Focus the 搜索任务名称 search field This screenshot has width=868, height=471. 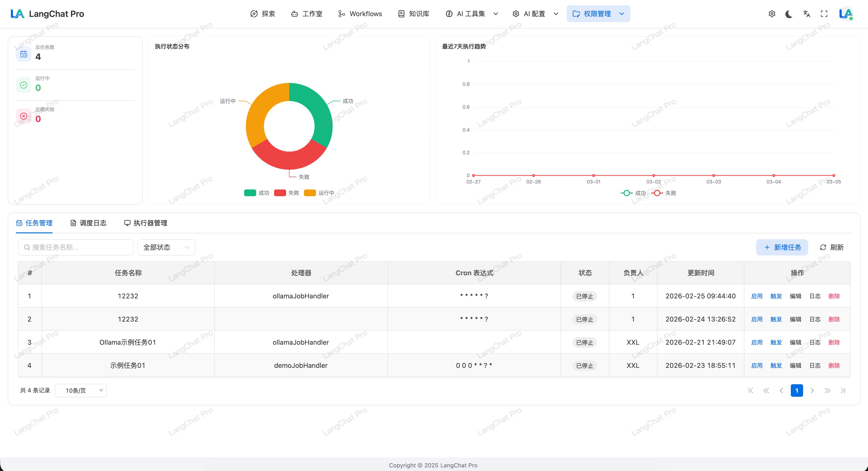[76, 248]
